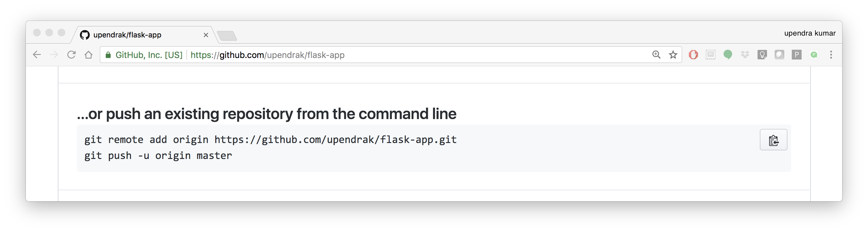Go to the browser home page
The image size is (868, 232).
click(88, 54)
